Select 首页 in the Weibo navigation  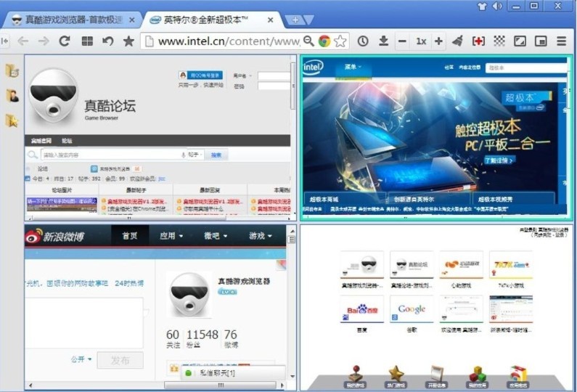pos(130,236)
